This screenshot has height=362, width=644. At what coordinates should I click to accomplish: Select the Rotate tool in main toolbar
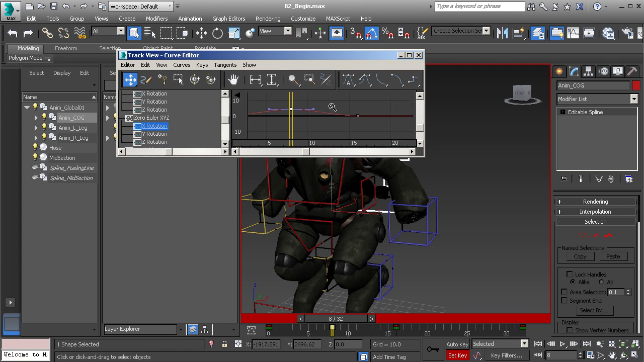click(x=217, y=33)
